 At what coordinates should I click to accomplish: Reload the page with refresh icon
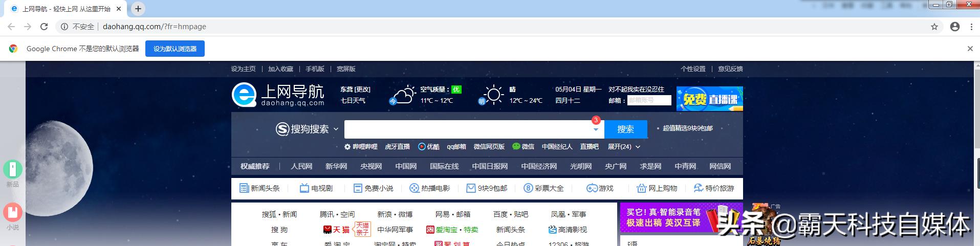coord(44,27)
